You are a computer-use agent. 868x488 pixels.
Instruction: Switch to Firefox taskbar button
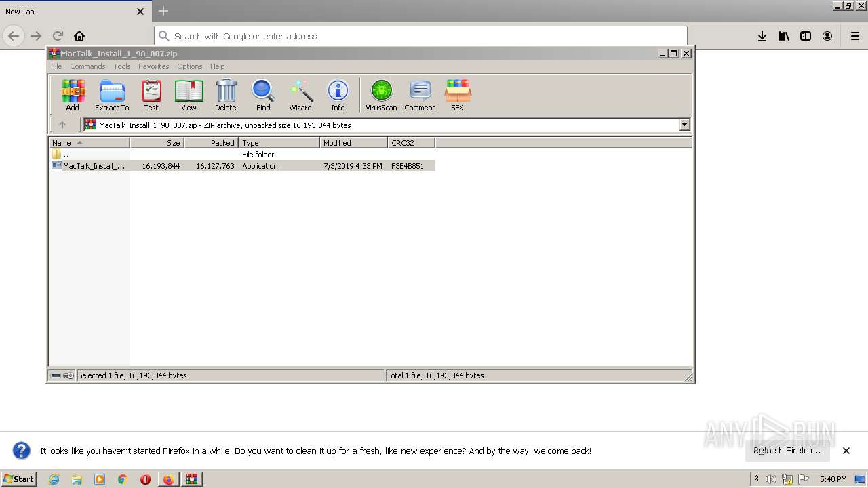(x=168, y=479)
